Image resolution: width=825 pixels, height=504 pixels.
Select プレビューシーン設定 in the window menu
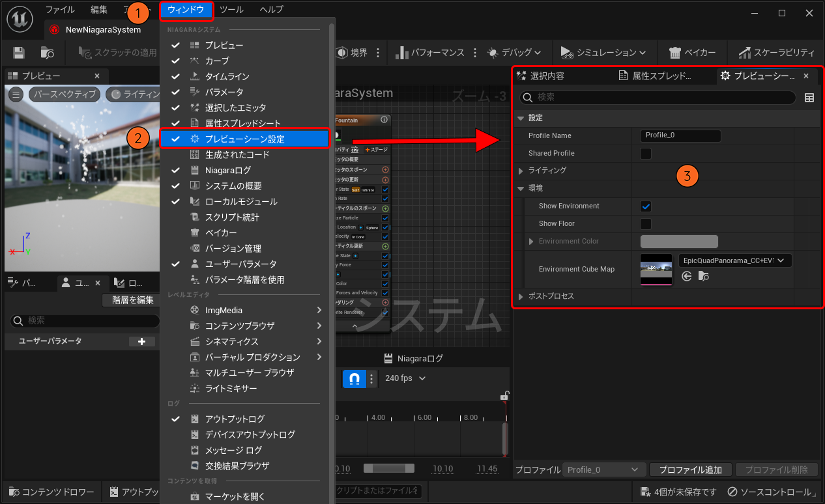[x=244, y=139]
